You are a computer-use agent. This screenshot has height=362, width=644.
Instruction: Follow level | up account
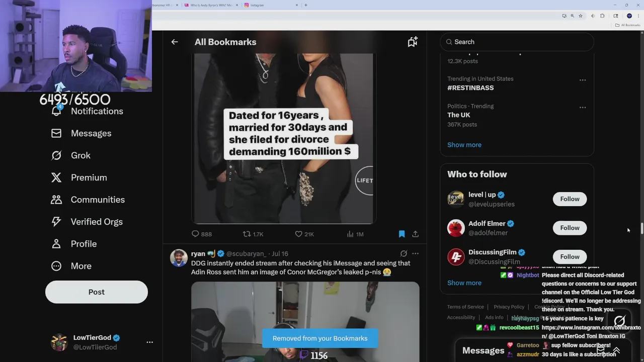570,199
